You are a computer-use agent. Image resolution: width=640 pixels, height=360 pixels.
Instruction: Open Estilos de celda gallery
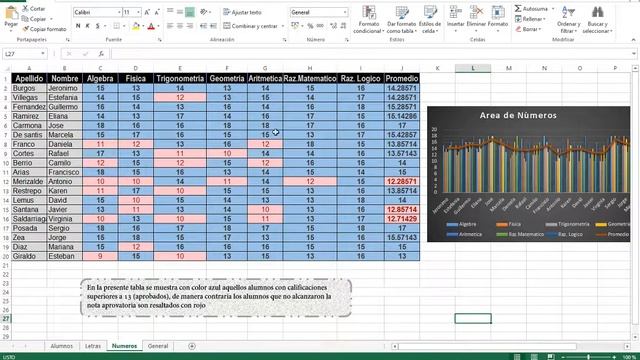[430, 20]
